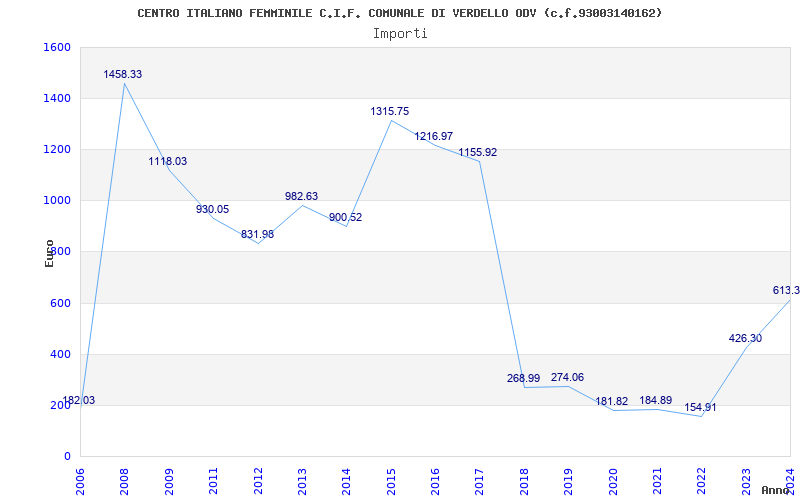Click the 2021 x-axis year label
This screenshot has height=500, width=800.
click(x=658, y=481)
